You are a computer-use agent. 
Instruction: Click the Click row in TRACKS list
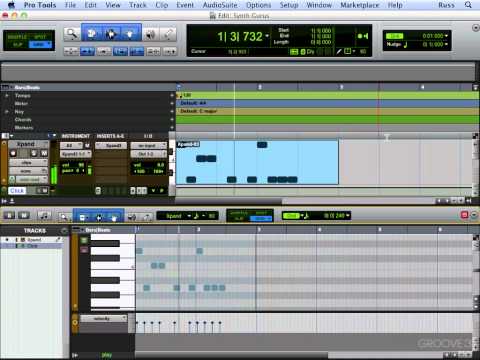[32, 246]
